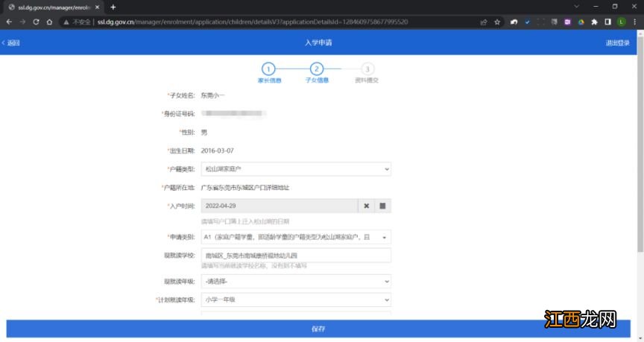Image resolution: width=644 pixels, height=342 pixels.
Task: Expand the 现就读年级 dropdown
Action: [x=296, y=281]
